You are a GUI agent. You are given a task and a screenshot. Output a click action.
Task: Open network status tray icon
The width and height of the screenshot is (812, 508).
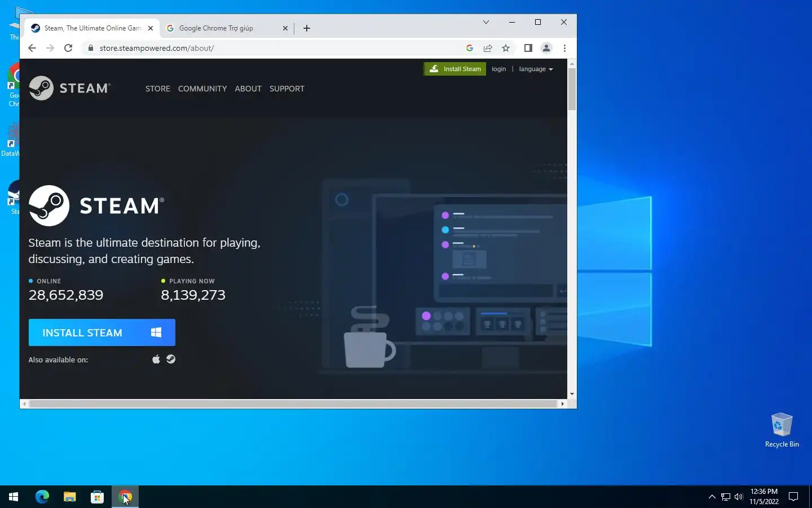tap(726, 497)
